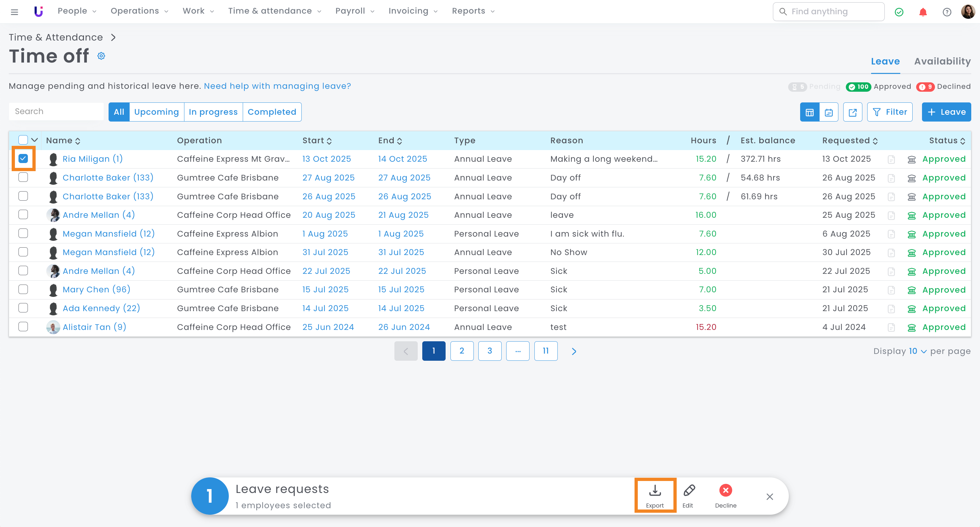Tick the checkbox for Alistair Tan
The image size is (980, 527).
click(23, 327)
